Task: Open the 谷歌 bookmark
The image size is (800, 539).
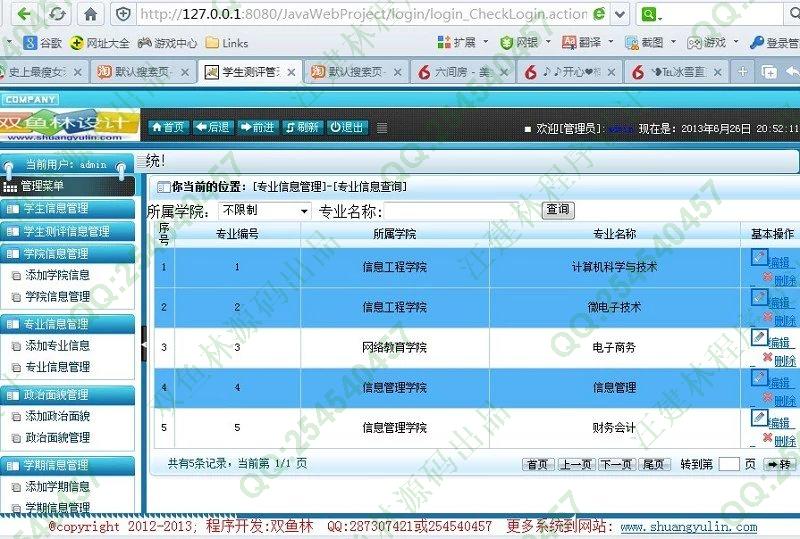Action: [x=42, y=43]
